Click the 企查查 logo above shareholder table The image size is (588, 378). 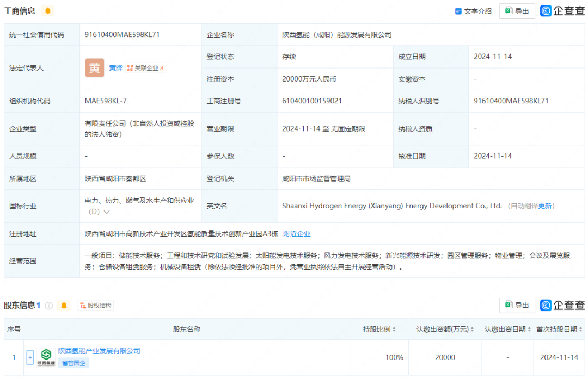(562, 305)
